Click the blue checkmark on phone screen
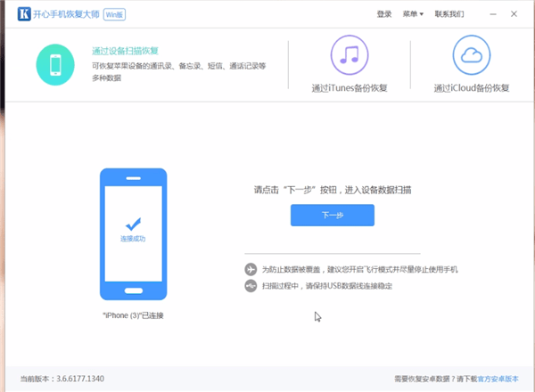 (x=133, y=224)
